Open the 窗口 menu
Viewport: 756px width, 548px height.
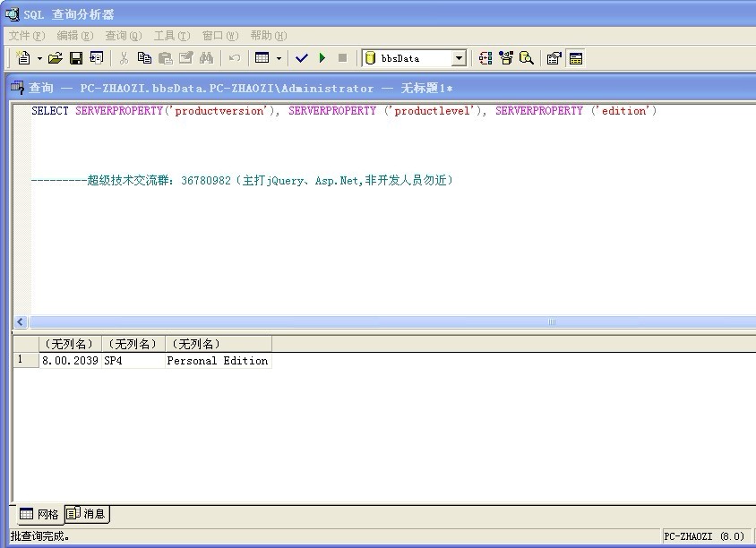tap(220, 36)
